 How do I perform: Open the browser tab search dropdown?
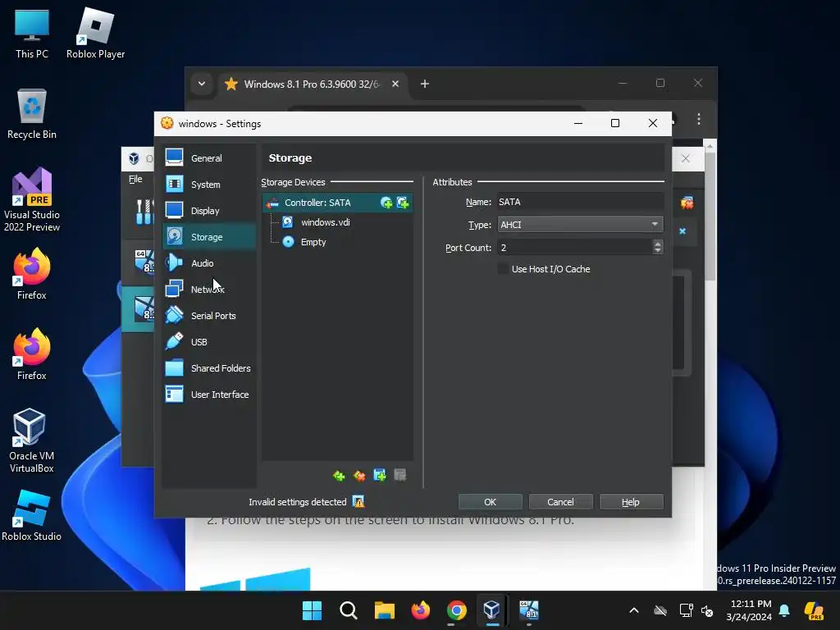point(202,84)
